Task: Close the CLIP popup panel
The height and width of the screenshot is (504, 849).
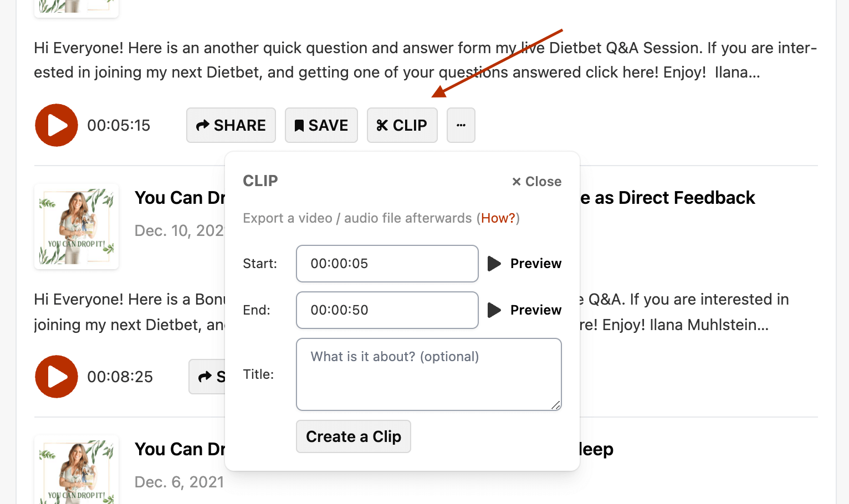Action: pos(536,182)
